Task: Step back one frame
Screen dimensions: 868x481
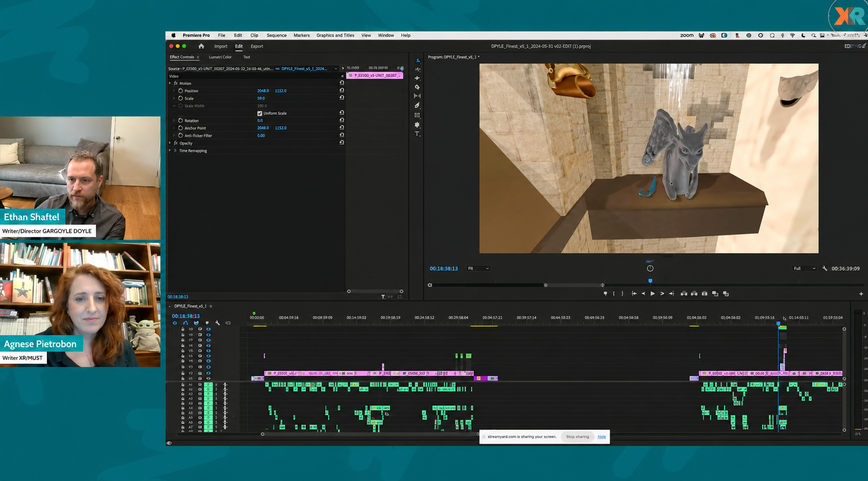Action: click(x=643, y=294)
